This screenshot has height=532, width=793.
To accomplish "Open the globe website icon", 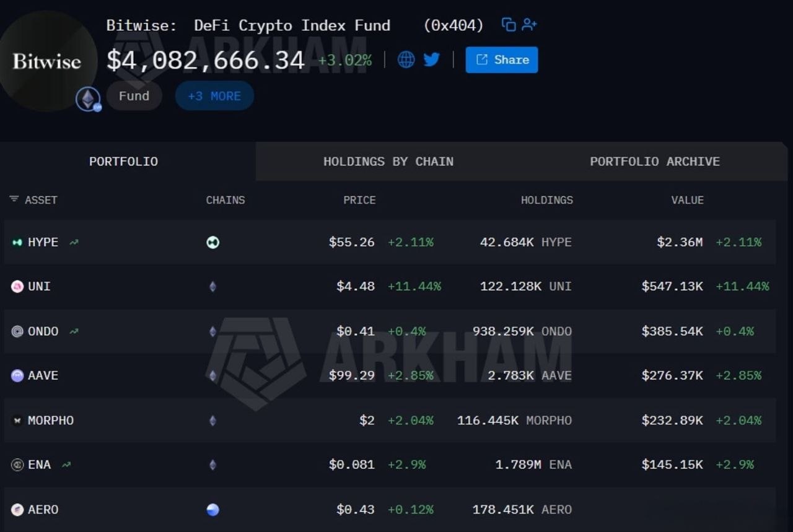I will 406,59.
